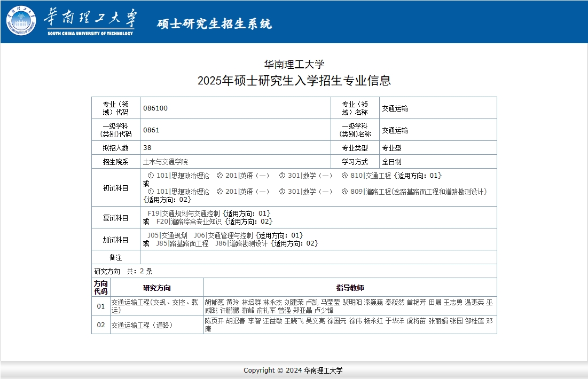Click the F20|道路综合专业知识 retest subject
588x379 pixels.
pyautogui.click(x=189, y=222)
